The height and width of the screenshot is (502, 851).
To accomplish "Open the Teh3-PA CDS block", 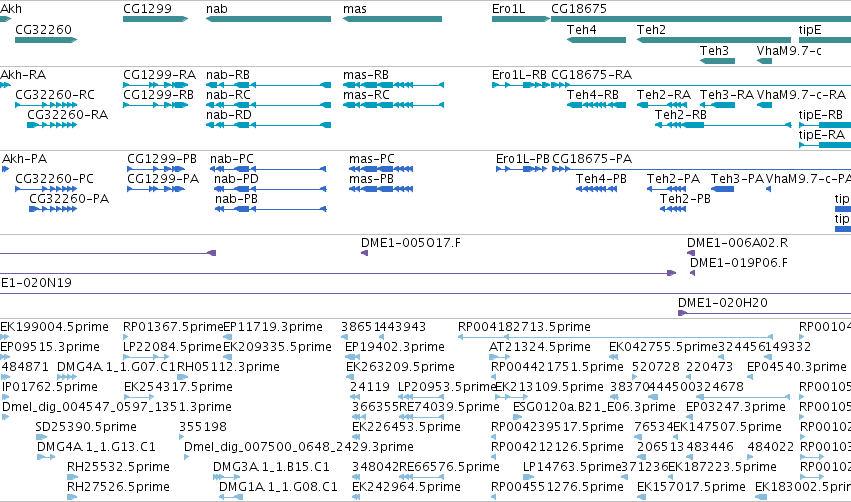I will coord(722,189).
